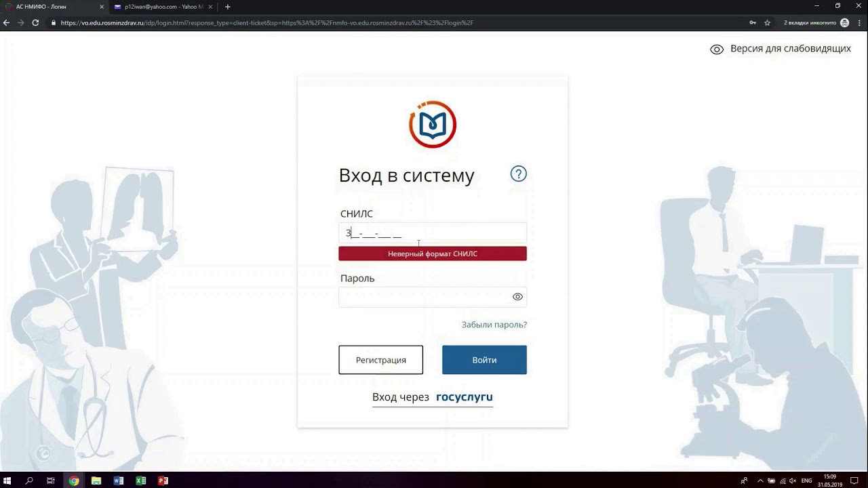Click the 2 вкладки инкогнито label
Viewport: 868px width, 488px height.
point(810,22)
